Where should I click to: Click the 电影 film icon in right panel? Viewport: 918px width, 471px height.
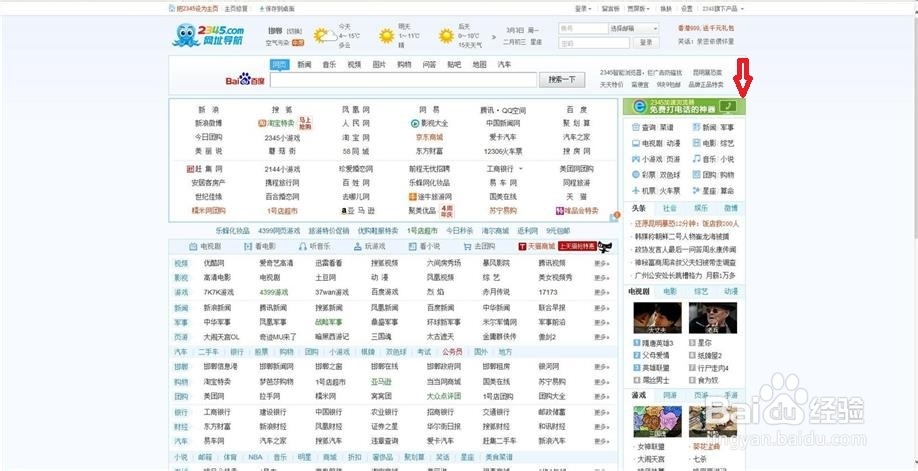coord(696,143)
